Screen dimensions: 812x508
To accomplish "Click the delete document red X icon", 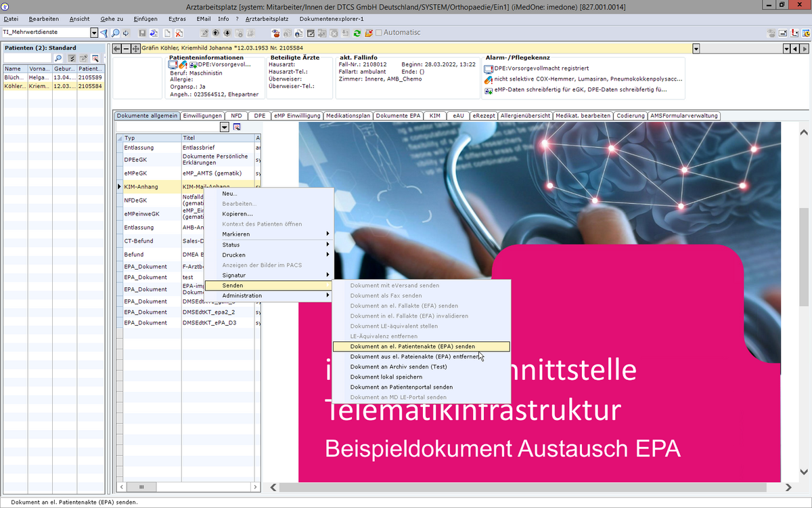I will point(179,33).
